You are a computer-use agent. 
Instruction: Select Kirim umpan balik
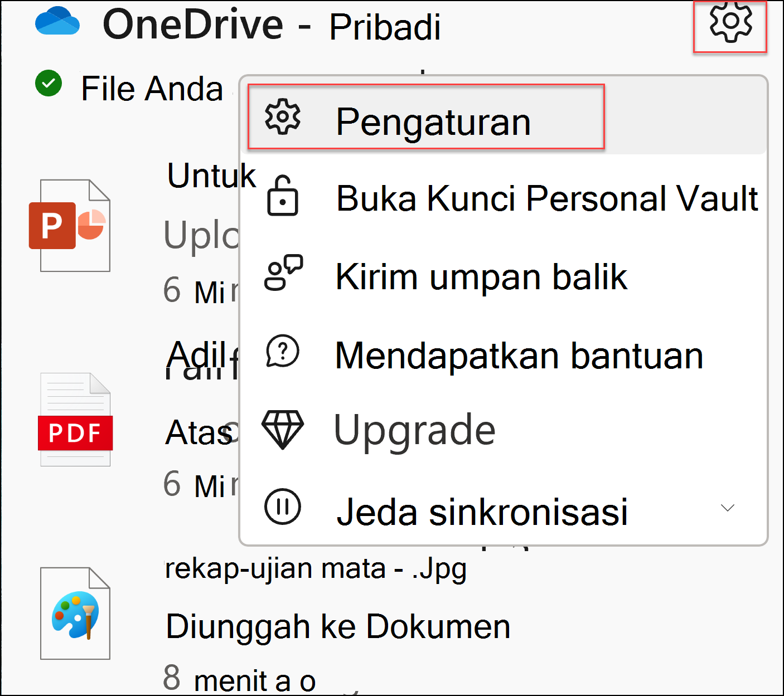pos(504,276)
